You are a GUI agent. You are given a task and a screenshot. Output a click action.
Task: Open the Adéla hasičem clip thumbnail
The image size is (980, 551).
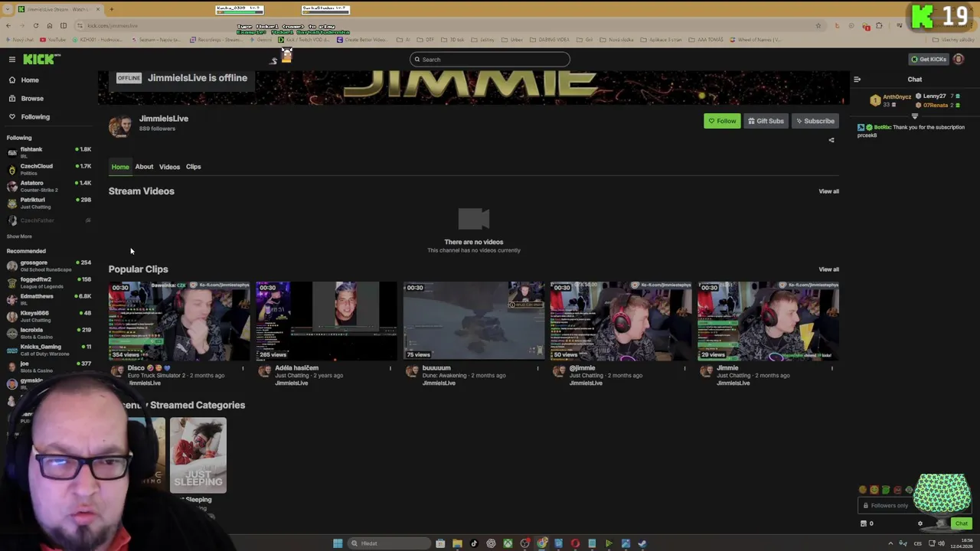[x=326, y=321]
